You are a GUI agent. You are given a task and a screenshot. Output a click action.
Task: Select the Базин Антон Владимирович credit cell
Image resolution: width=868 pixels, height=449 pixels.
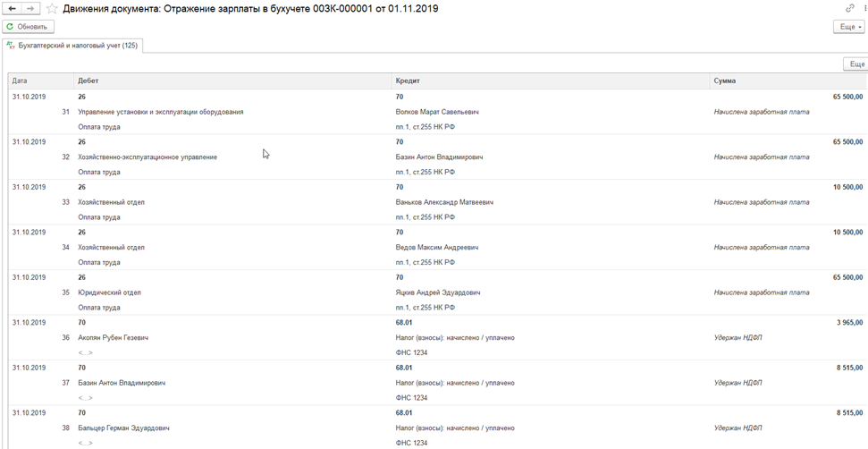click(440, 157)
